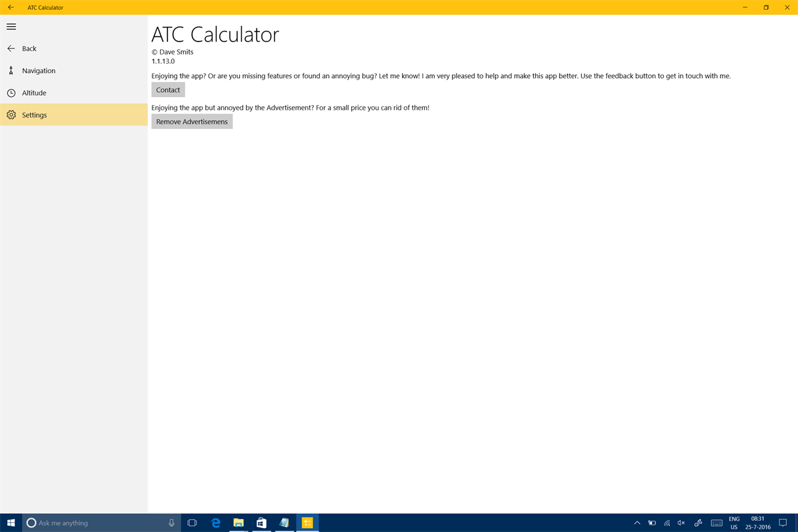798x532 pixels.
Task: Open Navigation page
Action: pyautogui.click(x=74, y=70)
